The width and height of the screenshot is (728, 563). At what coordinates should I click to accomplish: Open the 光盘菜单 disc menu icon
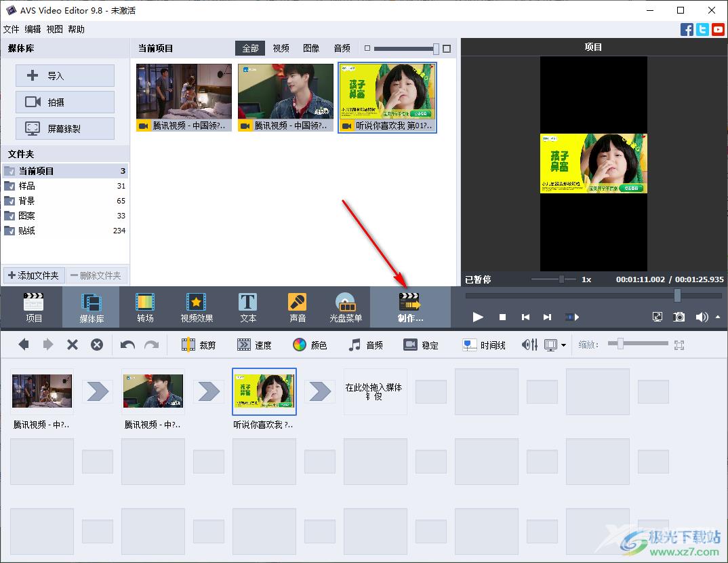point(346,307)
